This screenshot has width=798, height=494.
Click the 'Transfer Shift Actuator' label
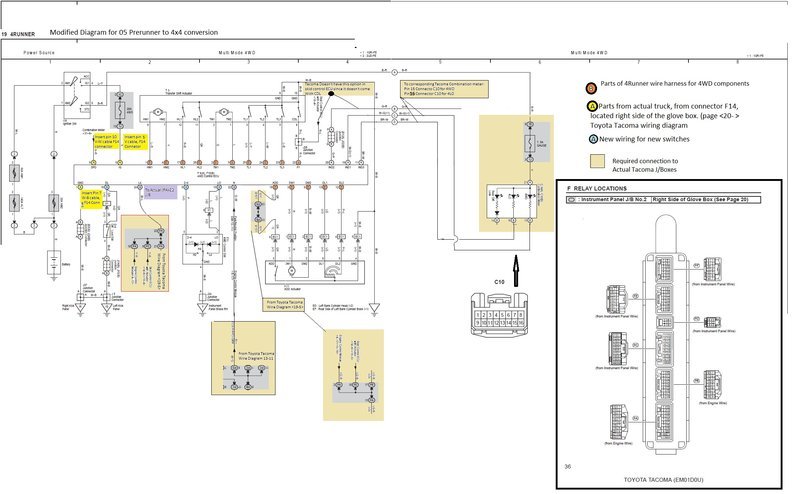point(179,93)
